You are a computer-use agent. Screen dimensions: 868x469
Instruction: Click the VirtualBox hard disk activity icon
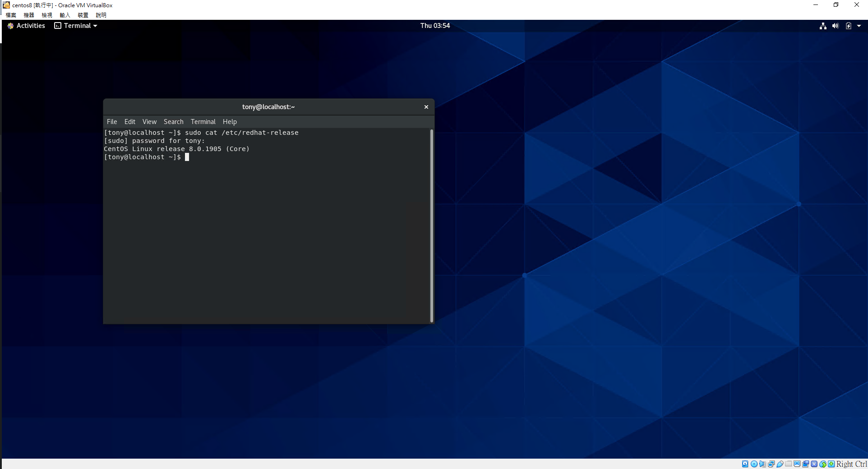click(745, 464)
